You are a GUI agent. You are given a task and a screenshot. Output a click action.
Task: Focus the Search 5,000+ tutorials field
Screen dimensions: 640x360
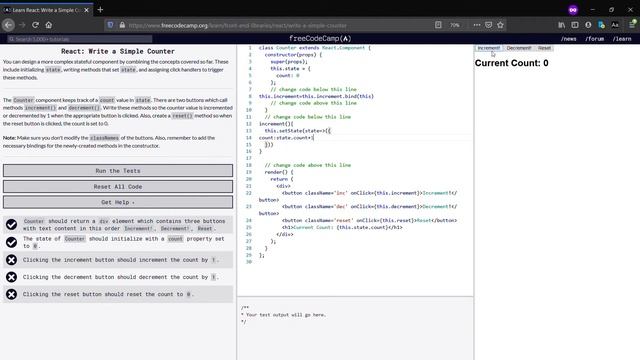pos(80,39)
